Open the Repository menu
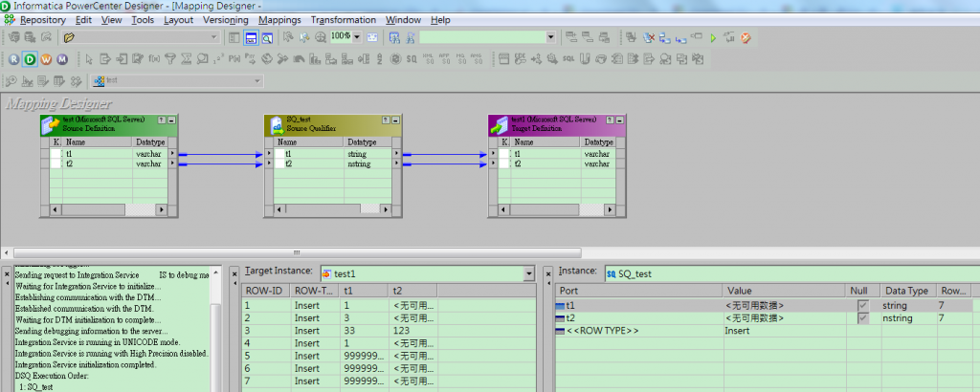 click(x=42, y=20)
